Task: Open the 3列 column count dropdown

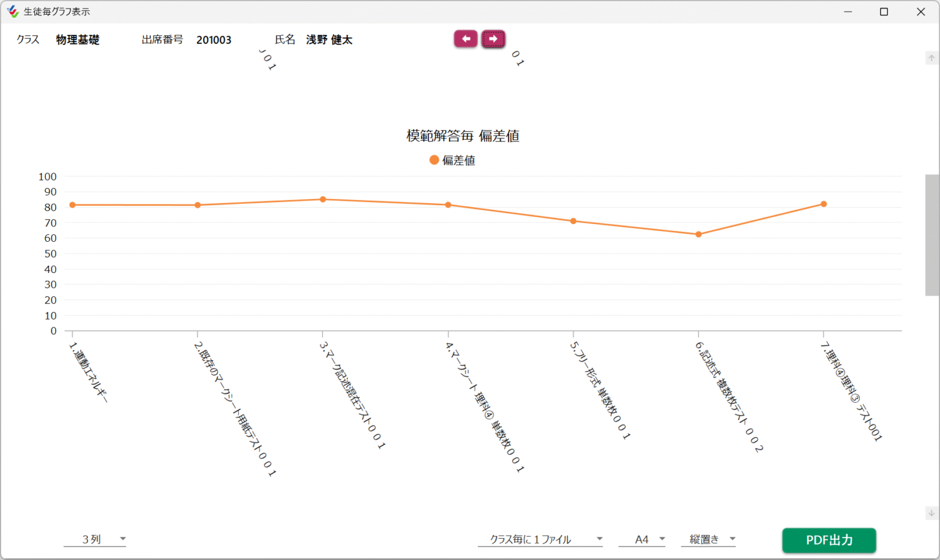Action: click(x=95, y=539)
